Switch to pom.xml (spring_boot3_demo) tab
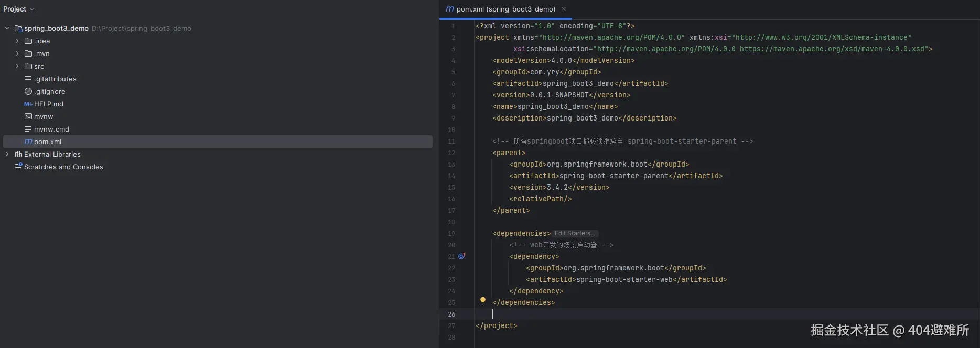The image size is (980, 348). (x=505, y=9)
